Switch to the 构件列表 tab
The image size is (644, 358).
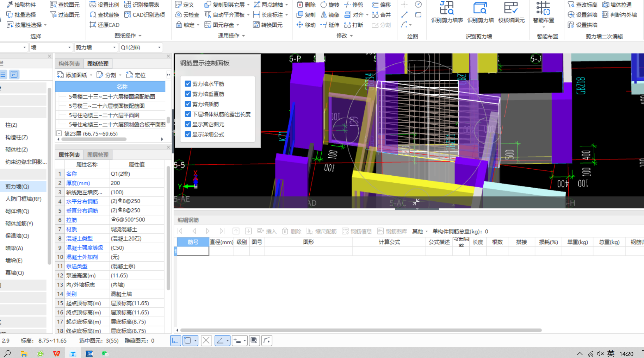pyautogui.click(x=69, y=64)
